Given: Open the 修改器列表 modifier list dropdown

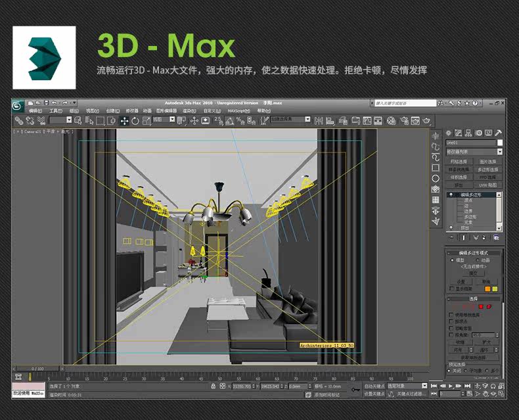Looking at the screenshot, I should (x=474, y=152).
